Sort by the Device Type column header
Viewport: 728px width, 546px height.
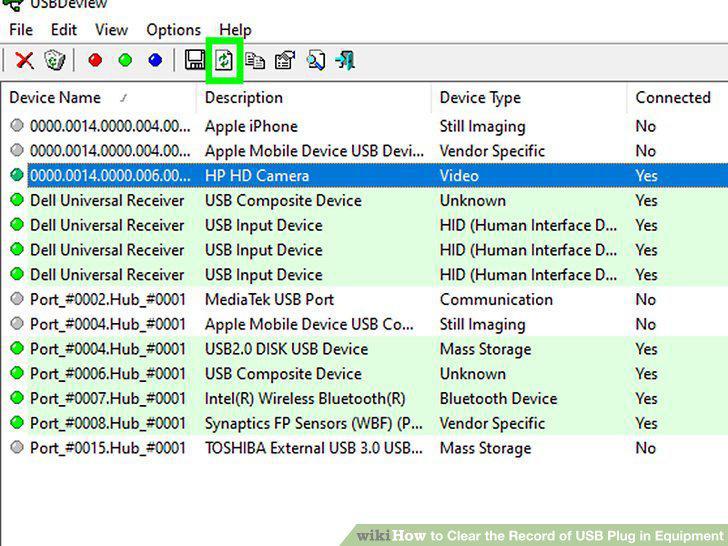click(x=480, y=98)
